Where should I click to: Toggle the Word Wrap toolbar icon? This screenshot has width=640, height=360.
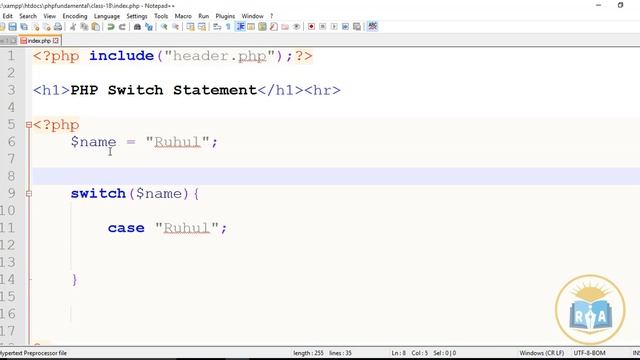217,27
